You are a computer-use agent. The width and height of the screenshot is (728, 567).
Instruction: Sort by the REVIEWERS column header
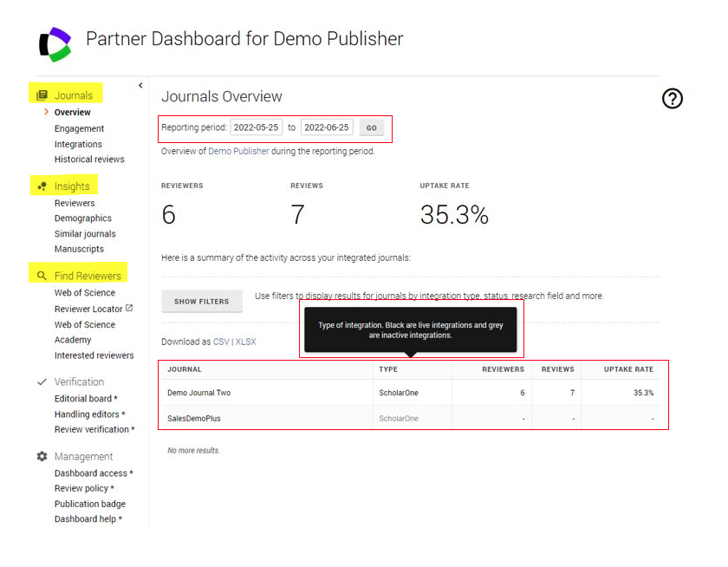[503, 369]
